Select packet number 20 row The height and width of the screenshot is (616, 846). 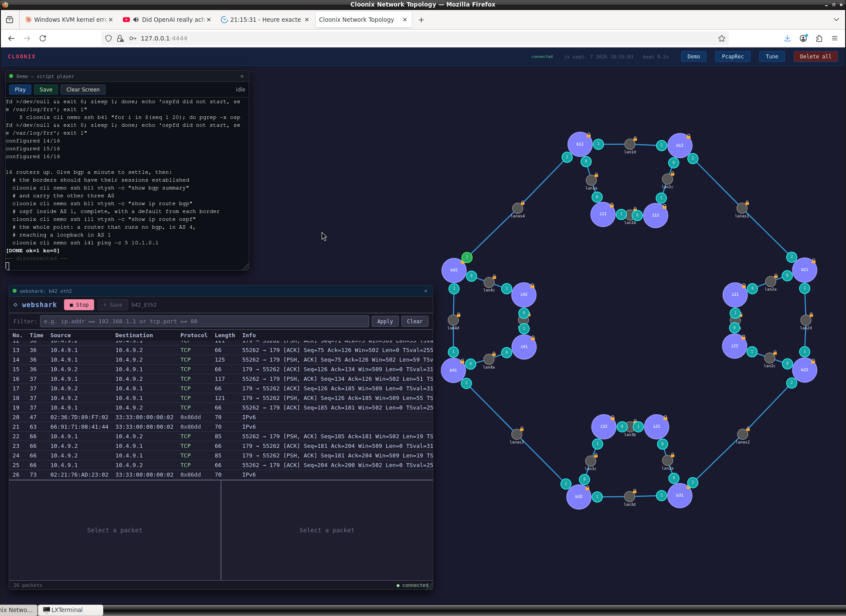click(221, 417)
